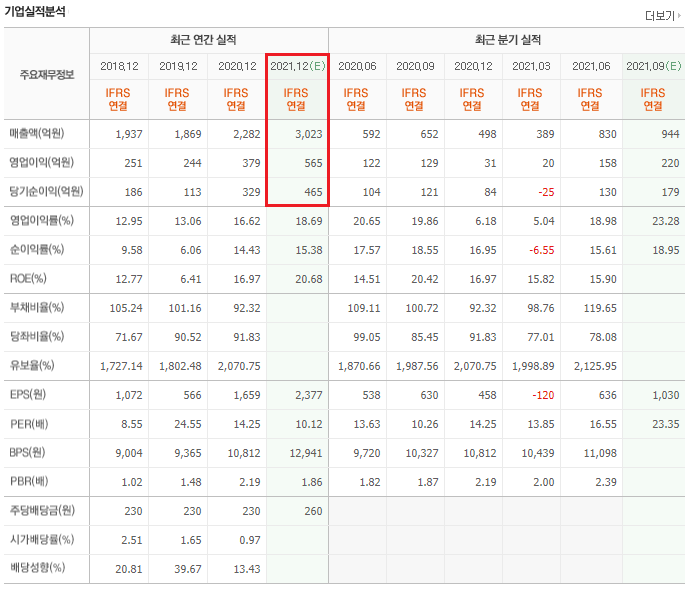Click the 기업실적분석 section title

click(35, 11)
